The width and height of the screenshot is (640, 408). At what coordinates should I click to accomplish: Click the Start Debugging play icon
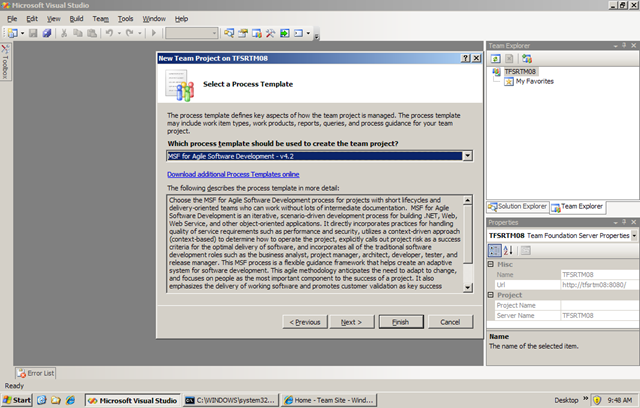(154, 33)
